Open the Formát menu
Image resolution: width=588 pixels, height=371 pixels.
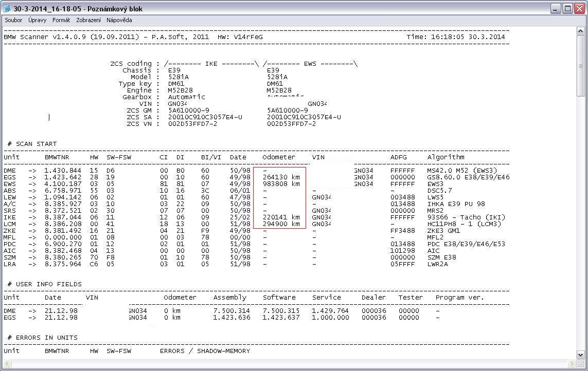pos(61,20)
